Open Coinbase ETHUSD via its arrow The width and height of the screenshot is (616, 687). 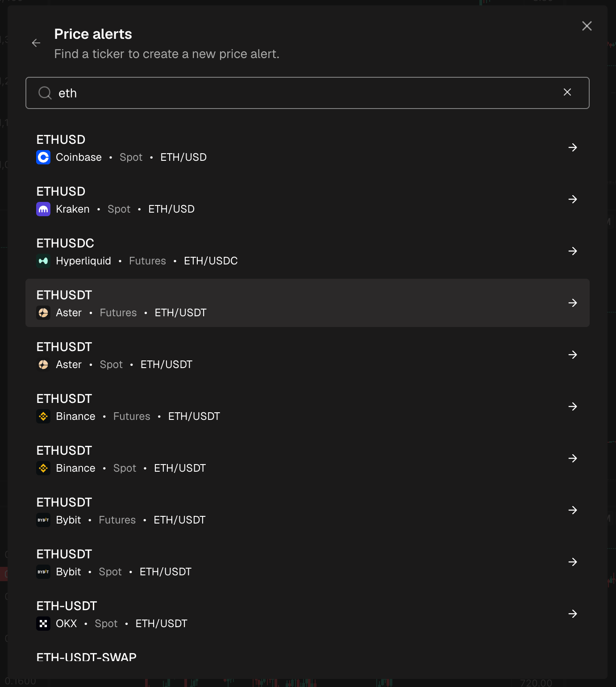click(573, 147)
